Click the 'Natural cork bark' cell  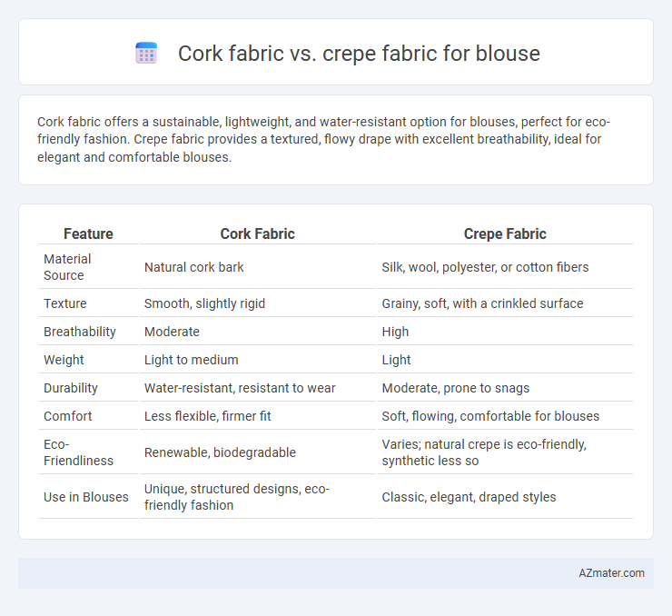pos(193,267)
